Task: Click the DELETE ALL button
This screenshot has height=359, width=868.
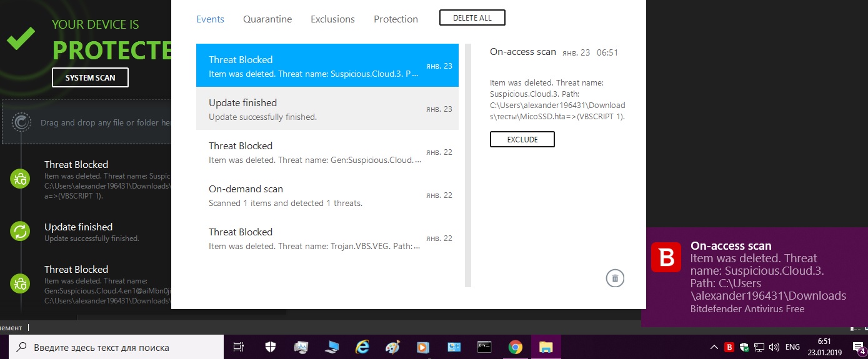Action: pos(472,17)
